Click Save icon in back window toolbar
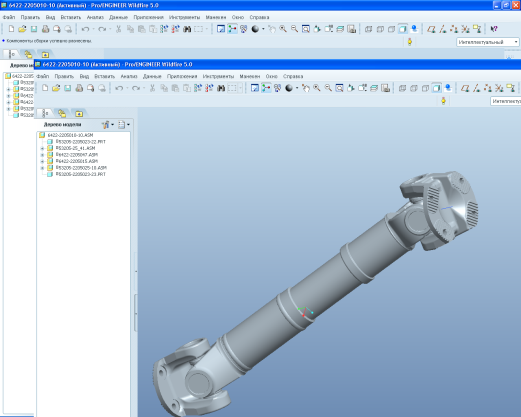Image resolution: width=521 pixels, height=417 pixels. point(34,29)
